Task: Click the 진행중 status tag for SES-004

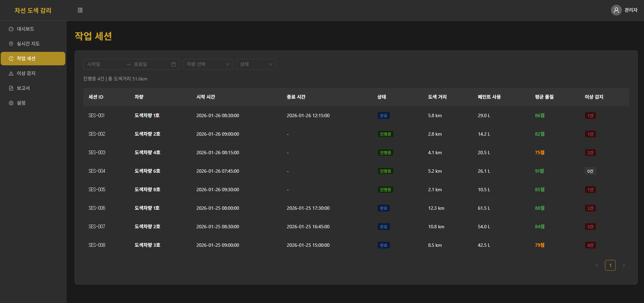Action: pyautogui.click(x=385, y=171)
